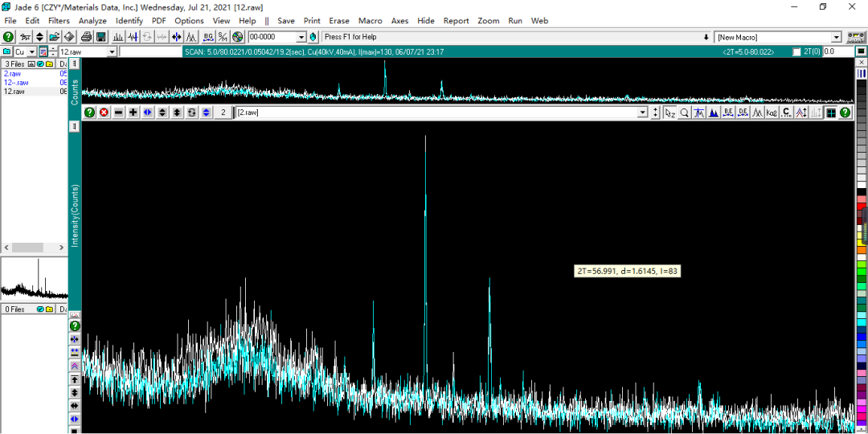Screen dimensions: 868x434
Task: Select the magnifier zoom tool icon
Action: (684, 113)
